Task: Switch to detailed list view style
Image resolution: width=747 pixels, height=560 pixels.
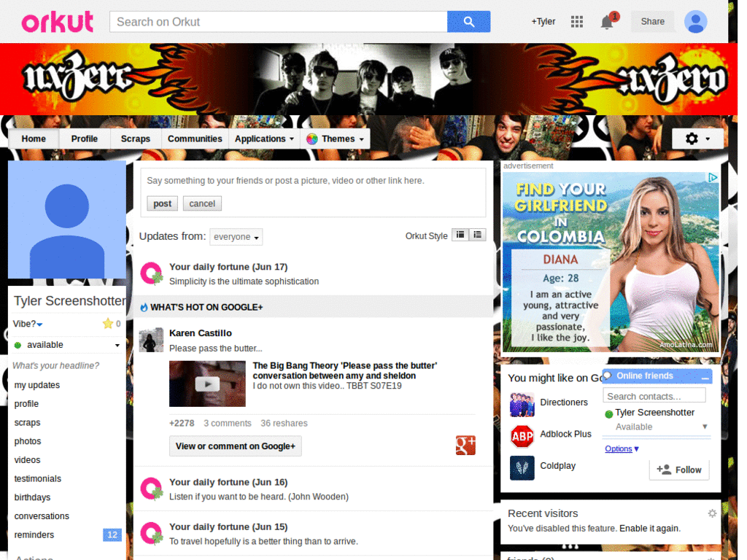Action: (477, 235)
